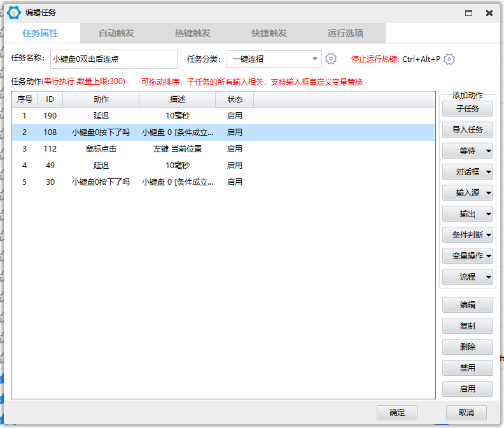Open the 运行选项 tab
The height and width of the screenshot is (428, 504).
coord(346,33)
